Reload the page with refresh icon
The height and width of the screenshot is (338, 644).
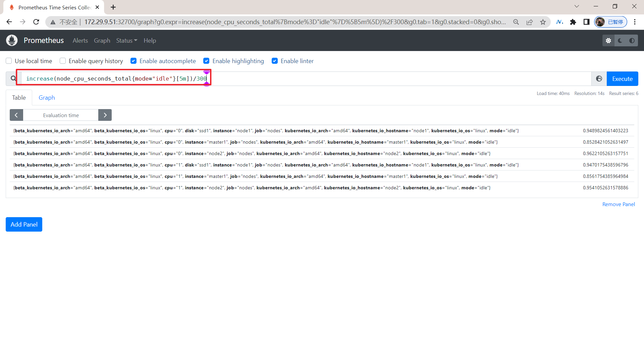click(x=36, y=22)
